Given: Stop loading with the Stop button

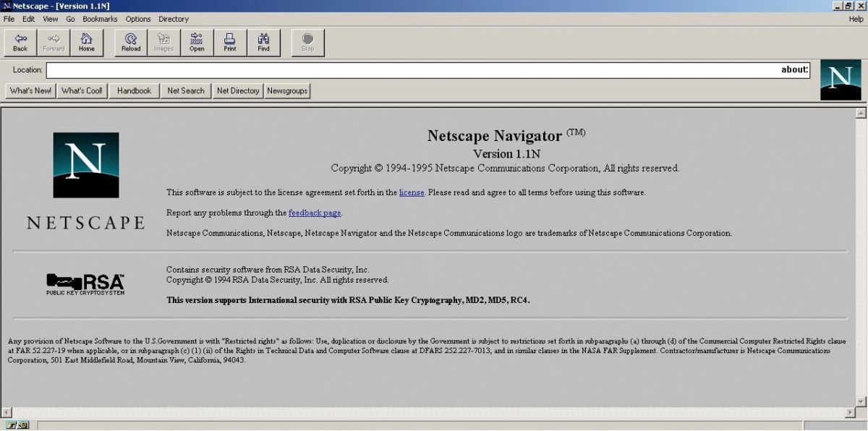Looking at the screenshot, I should 307,43.
